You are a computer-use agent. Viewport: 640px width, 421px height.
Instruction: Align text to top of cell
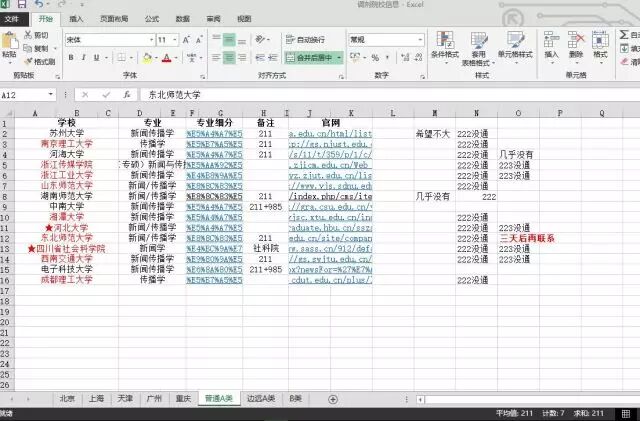click(216, 40)
